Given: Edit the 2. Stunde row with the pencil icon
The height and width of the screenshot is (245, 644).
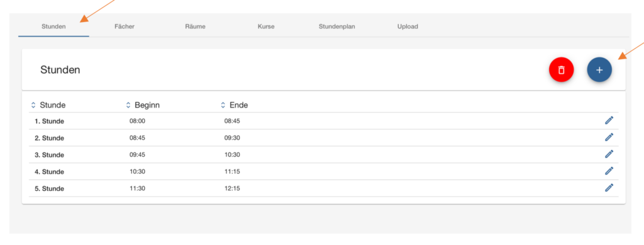Looking at the screenshot, I should pos(609,137).
